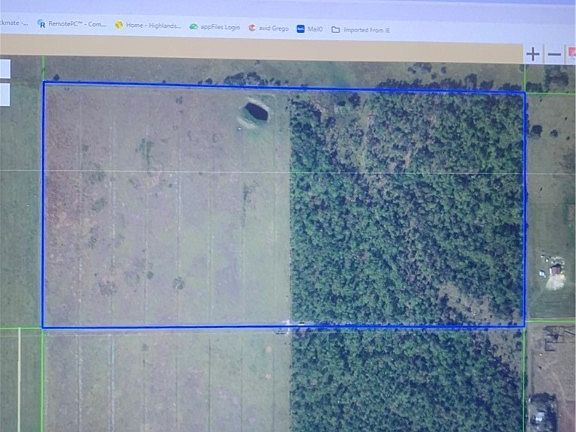
Task: Open the avid Grego bookmark
Action: [269, 28]
